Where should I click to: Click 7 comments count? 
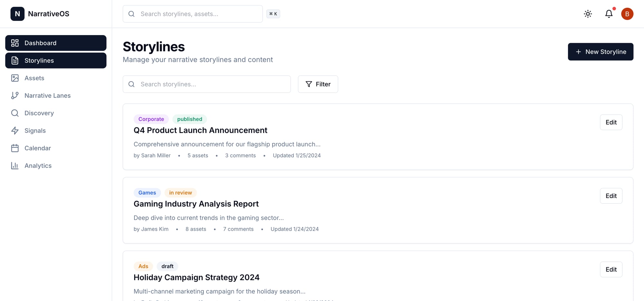[238, 229]
